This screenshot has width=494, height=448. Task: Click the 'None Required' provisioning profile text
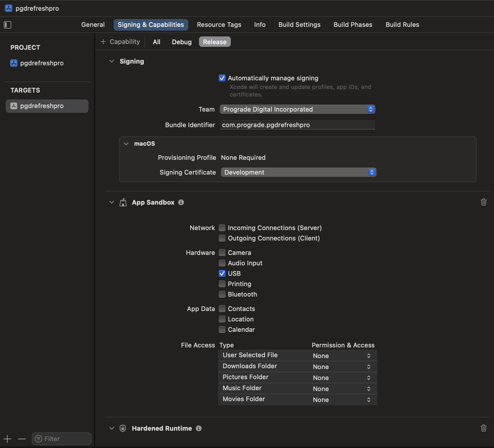[243, 158]
